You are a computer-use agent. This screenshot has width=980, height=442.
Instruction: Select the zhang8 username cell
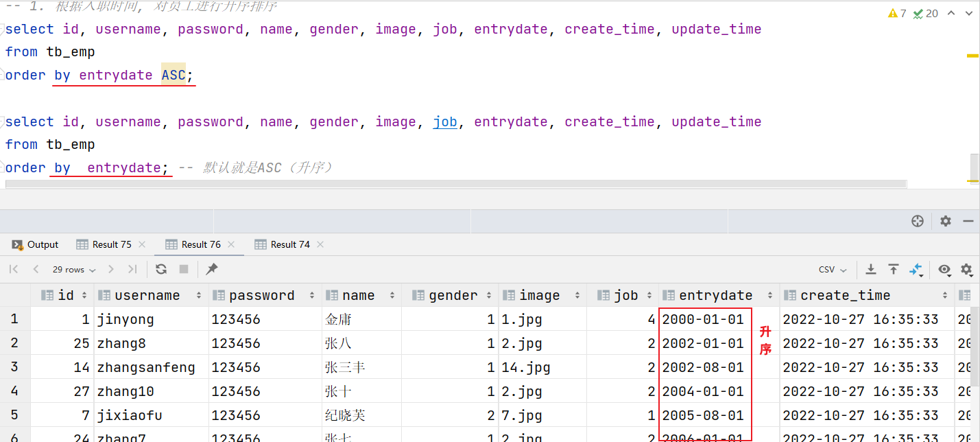pyautogui.click(x=152, y=343)
